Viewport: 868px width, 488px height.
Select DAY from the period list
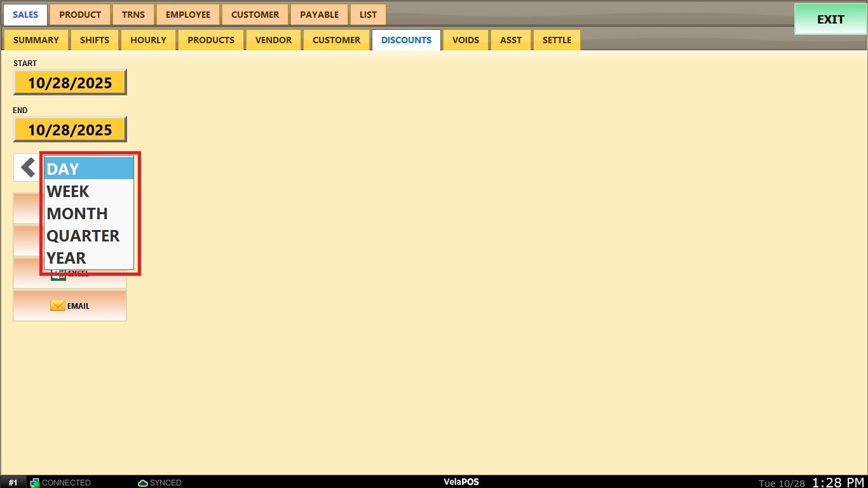tap(89, 169)
